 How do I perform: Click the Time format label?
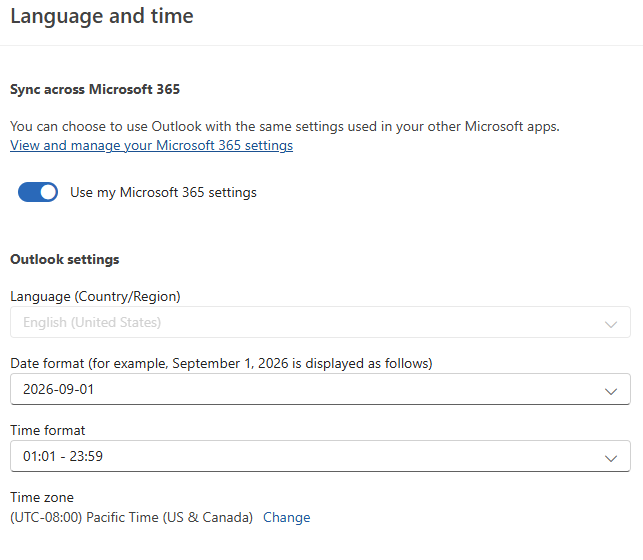pos(48,430)
